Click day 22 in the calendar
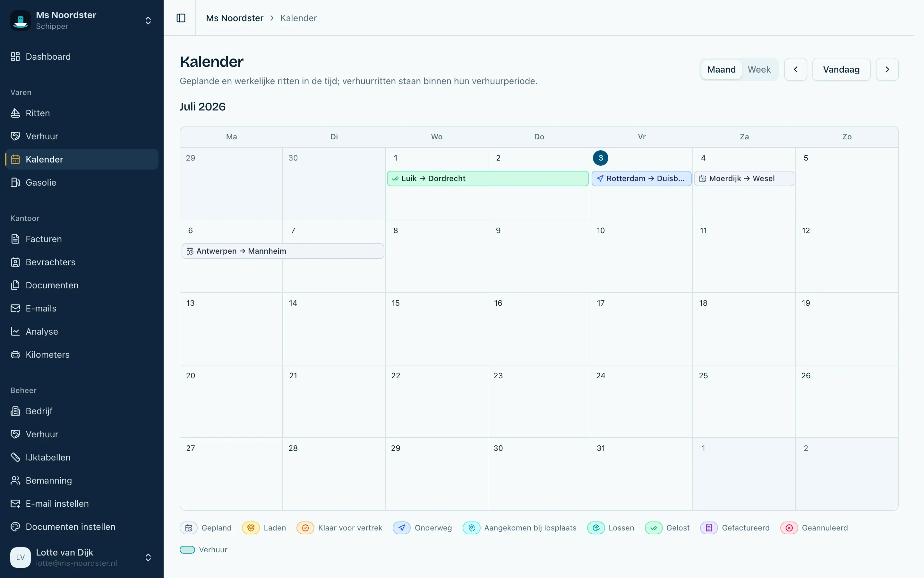 click(x=396, y=376)
